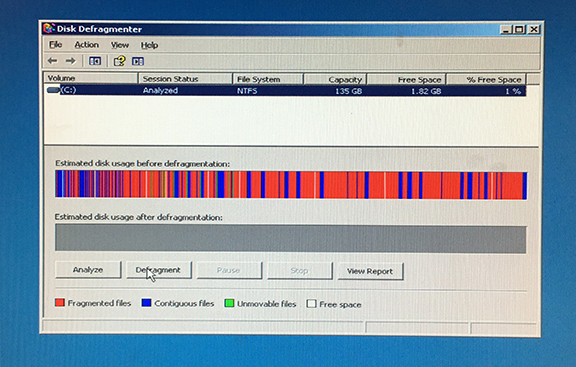Click the red Fragmented files legend swatch
Screen dimensions: 576x367
tap(60, 303)
